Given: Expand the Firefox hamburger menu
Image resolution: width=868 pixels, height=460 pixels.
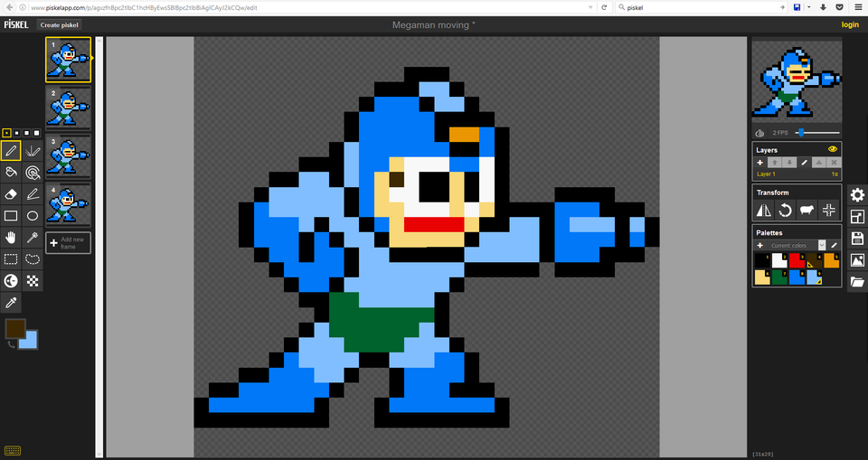Looking at the screenshot, I should click(x=858, y=7).
